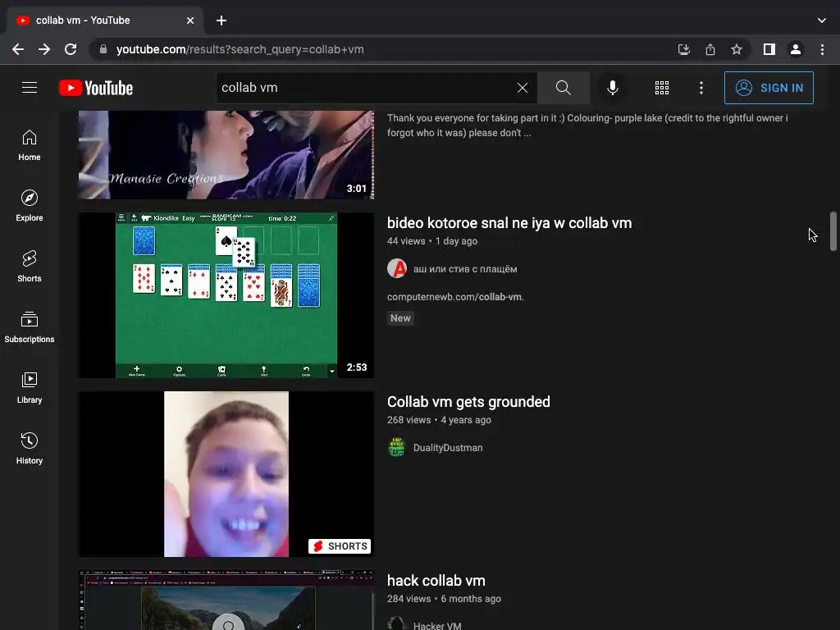
Task: Click the magnifier search button
Action: coord(563,88)
